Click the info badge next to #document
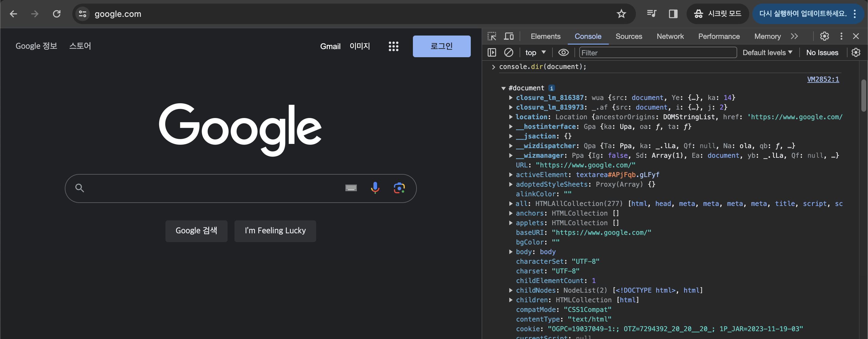868x339 pixels. [x=551, y=88]
